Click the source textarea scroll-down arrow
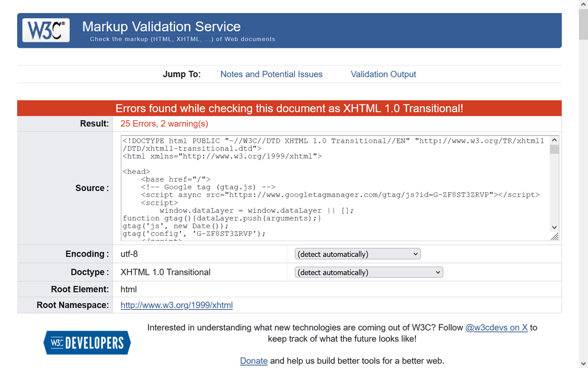The height and width of the screenshot is (368, 588). pyautogui.click(x=554, y=227)
